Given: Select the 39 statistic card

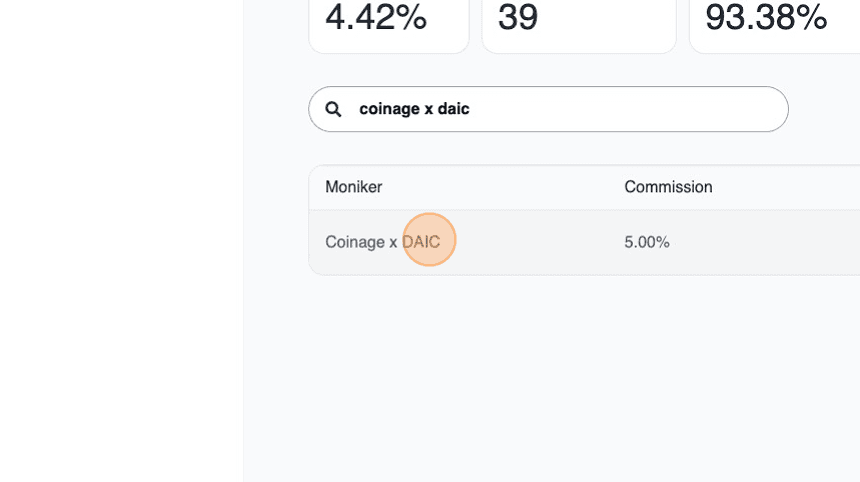Looking at the screenshot, I should click(x=578, y=25).
